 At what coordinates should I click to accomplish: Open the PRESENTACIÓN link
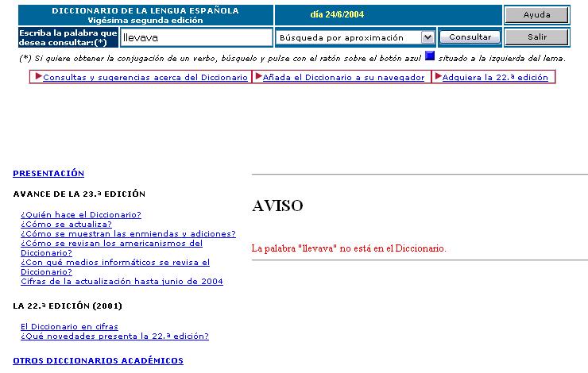(x=48, y=173)
